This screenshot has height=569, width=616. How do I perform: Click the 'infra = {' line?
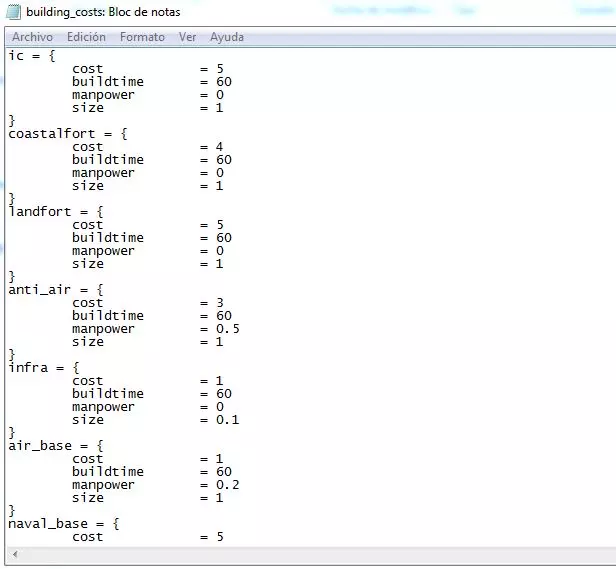[44, 368]
